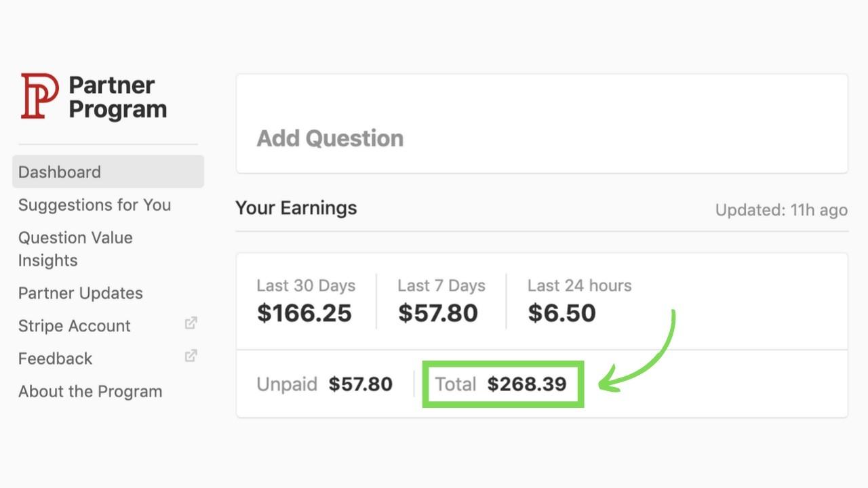Go to Suggestions for You
868x488 pixels.
coord(94,205)
